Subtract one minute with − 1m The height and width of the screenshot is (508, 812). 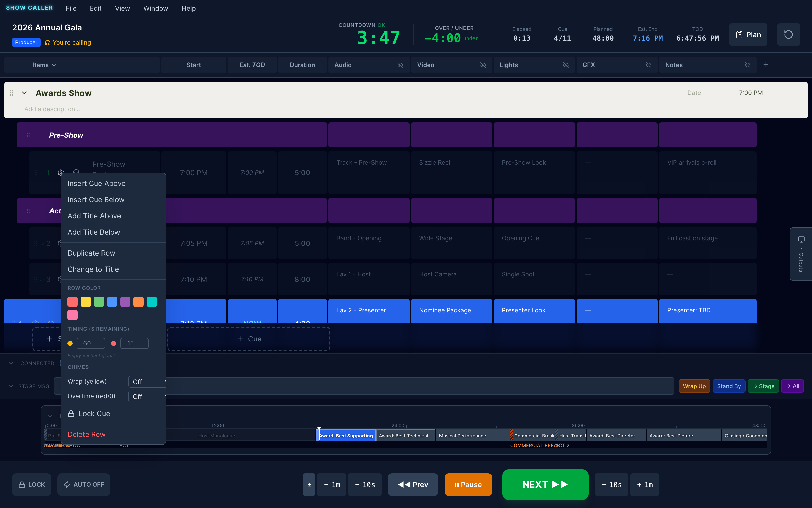coord(331,485)
